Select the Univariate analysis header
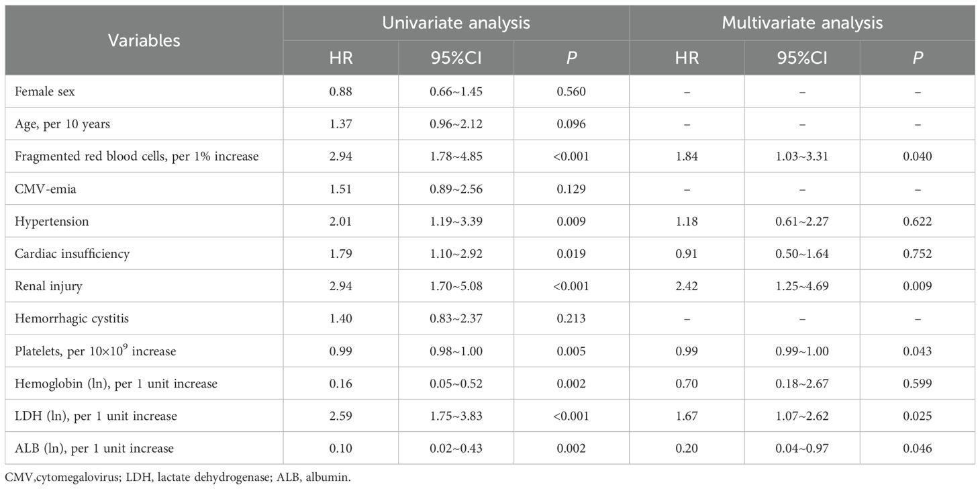980x489 pixels. [456, 23]
